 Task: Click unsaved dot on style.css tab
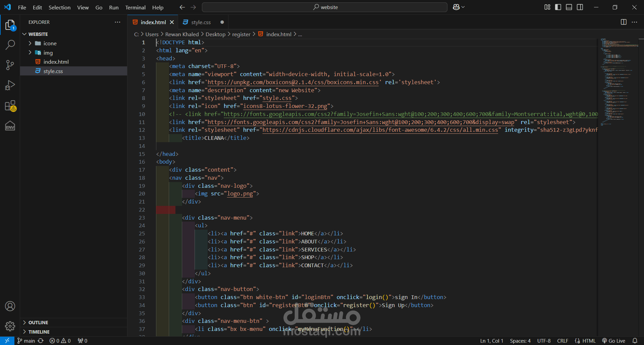(x=222, y=22)
